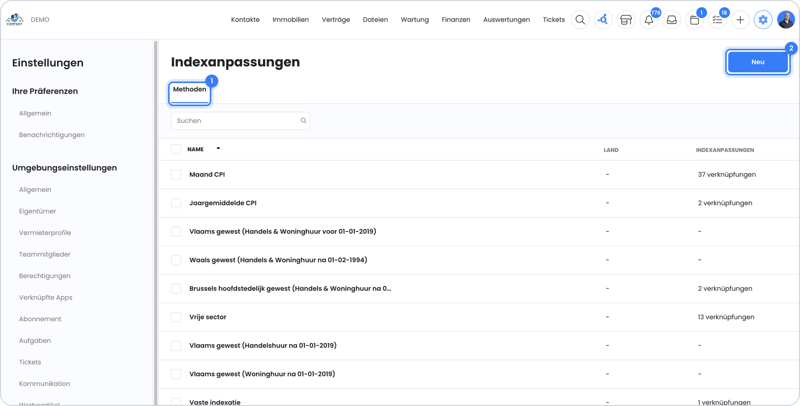Open the marketplace store icon
Viewport: 800px width, 406px height.
(626, 20)
